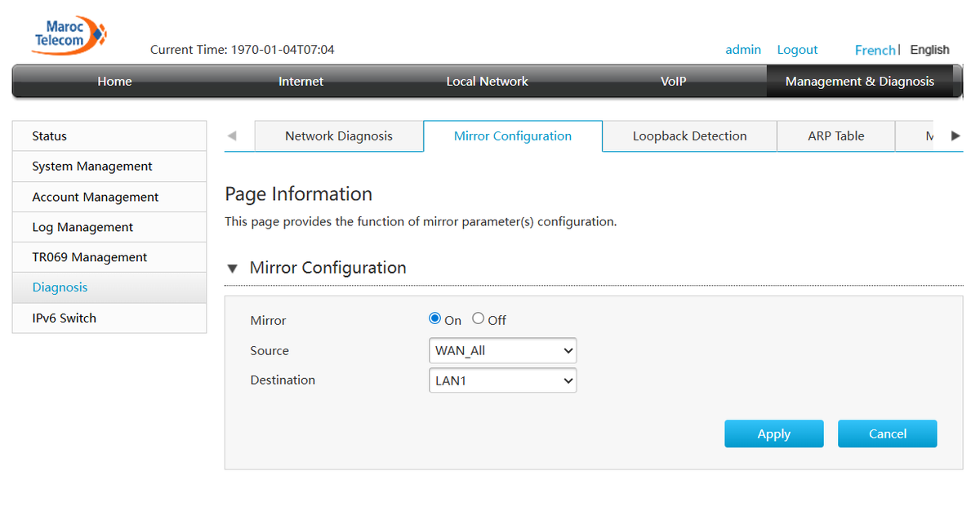The width and height of the screenshot is (980, 507).
Task: Click the Mirror field label
Action: click(269, 321)
